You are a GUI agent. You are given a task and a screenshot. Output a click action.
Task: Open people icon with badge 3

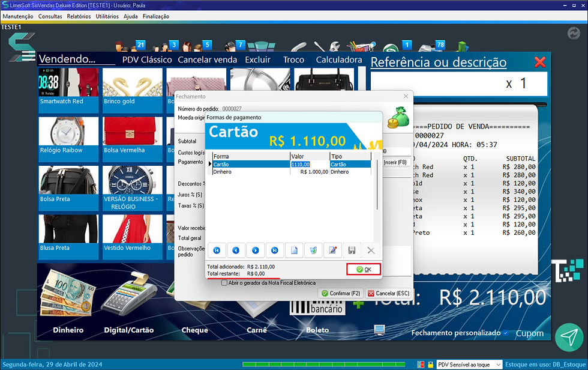pyautogui.click(x=166, y=46)
